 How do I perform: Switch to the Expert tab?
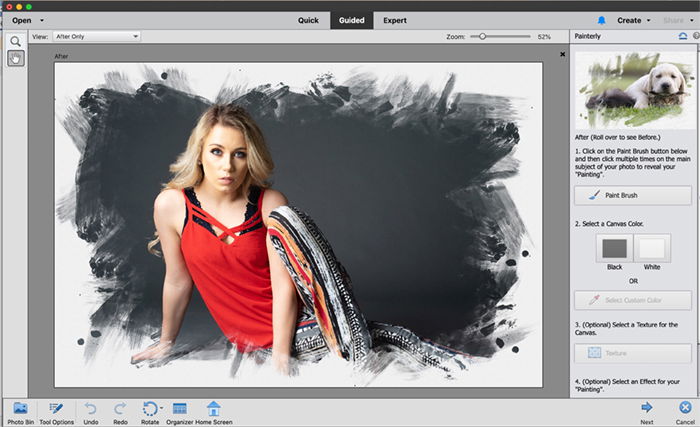click(395, 21)
